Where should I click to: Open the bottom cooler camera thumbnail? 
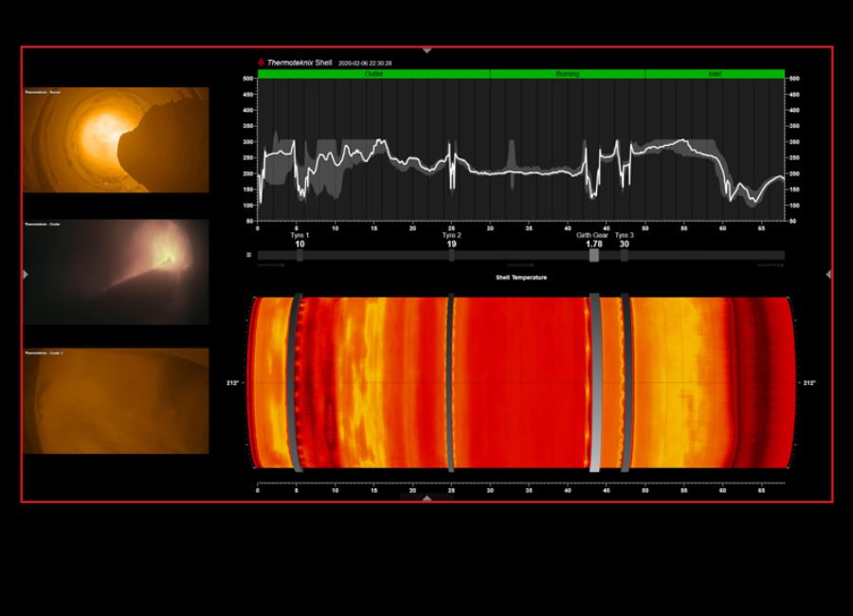(116, 400)
